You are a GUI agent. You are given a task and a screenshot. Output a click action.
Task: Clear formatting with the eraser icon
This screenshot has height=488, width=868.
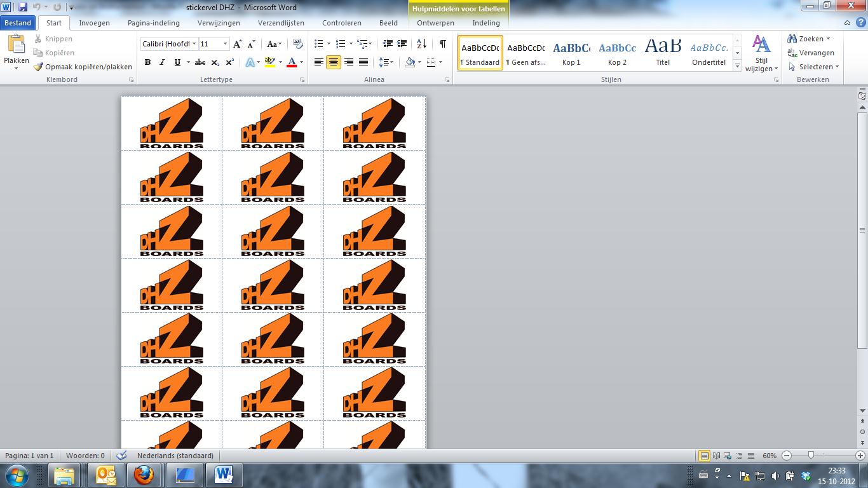tap(298, 44)
